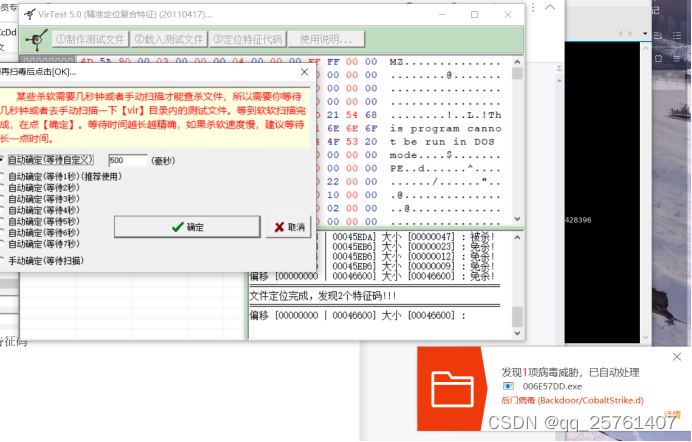Click hex view scrollbar down arrow
Screen dimensions: 692x442
[x=517, y=219]
